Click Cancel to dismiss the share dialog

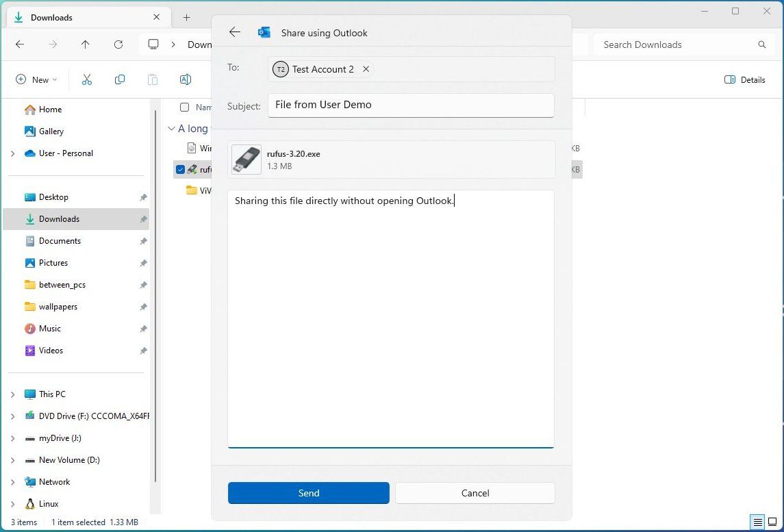click(475, 493)
